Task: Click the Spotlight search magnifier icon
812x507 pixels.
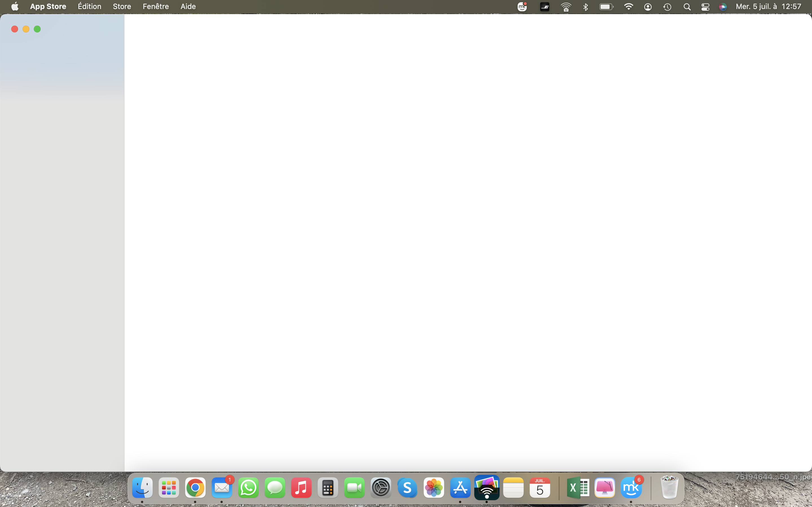Action: coord(687,7)
